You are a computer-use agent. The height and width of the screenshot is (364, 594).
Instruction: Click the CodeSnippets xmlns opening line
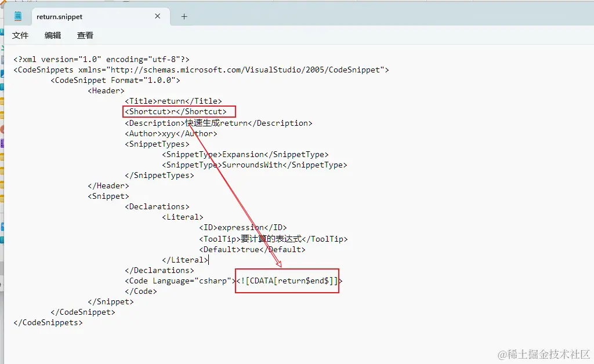201,70
